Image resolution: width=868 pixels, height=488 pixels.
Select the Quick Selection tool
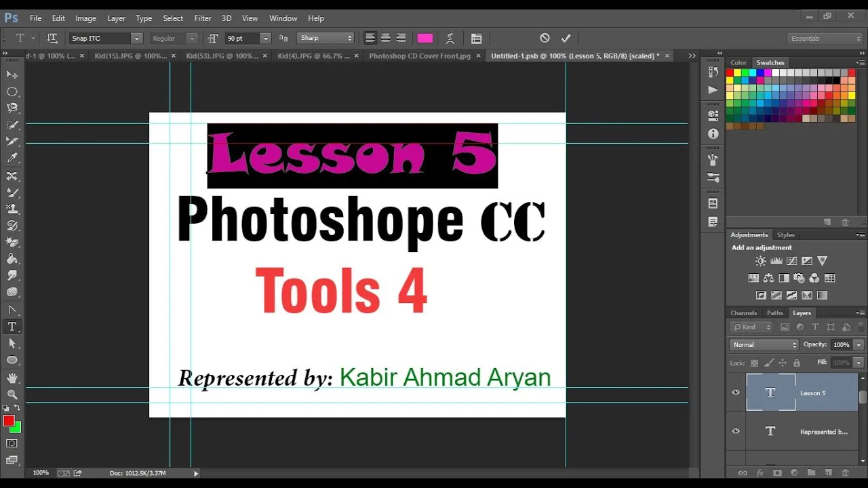[12, 125]
